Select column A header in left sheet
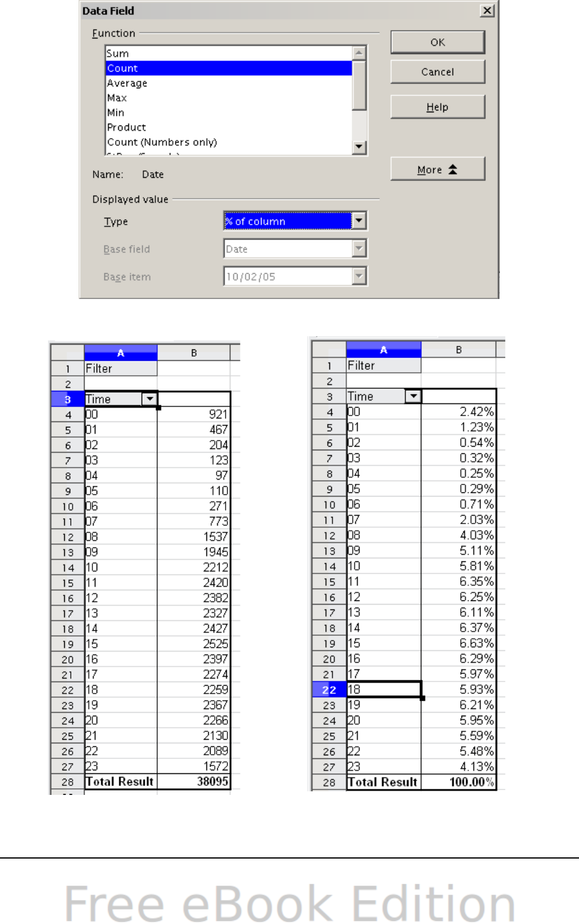The image size is (579, 924). click(121, 352)
